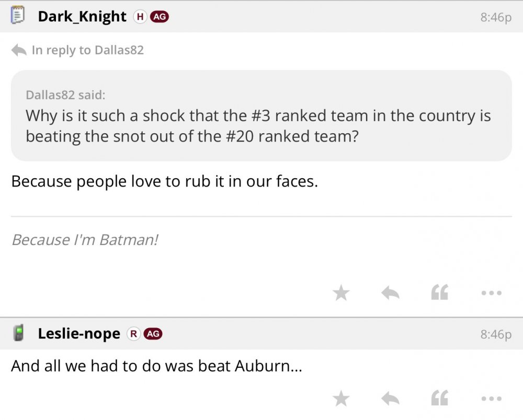Click the R badge next to Leslie-nope
This screenshot has height=420, width=523.
[134, 334]
